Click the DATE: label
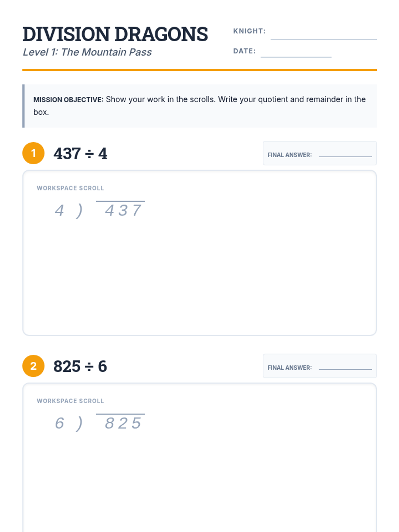This screenshot has width=399, height=532. tap(244, 51)
